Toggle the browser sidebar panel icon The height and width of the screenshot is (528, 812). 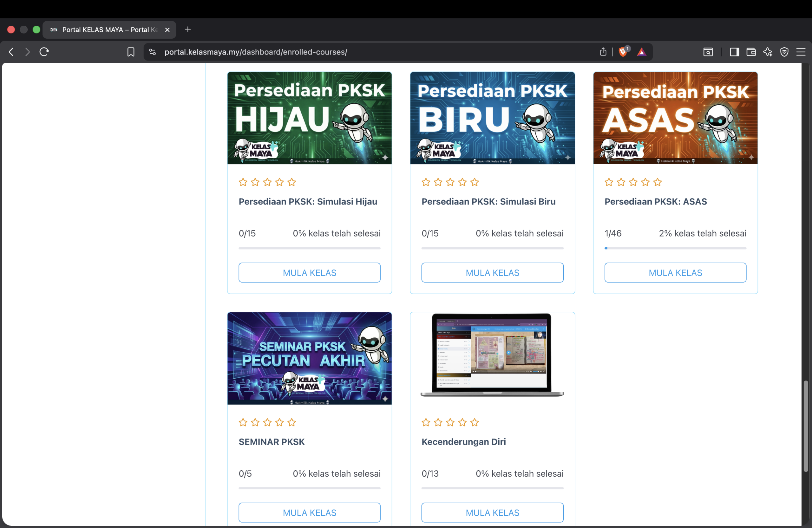[734, 52]
